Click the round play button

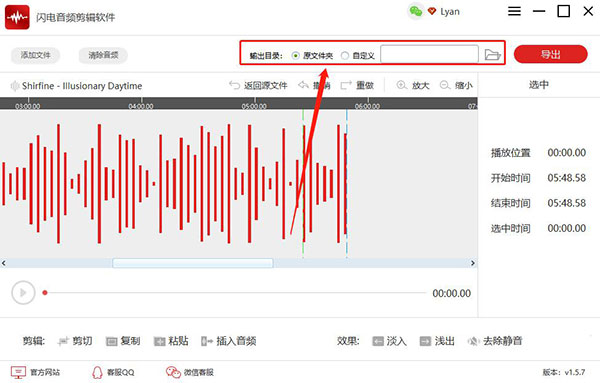23,293
